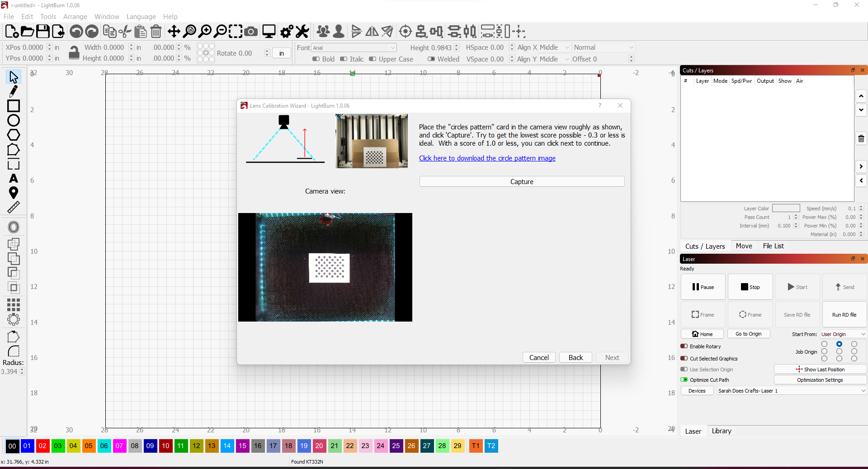
Task: Click the lock aspect ratio padlock icon
Action: click(74, 52)
